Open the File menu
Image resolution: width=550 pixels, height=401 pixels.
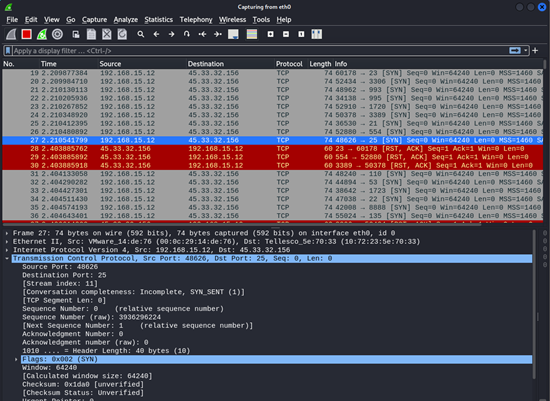tap(12, 20)
